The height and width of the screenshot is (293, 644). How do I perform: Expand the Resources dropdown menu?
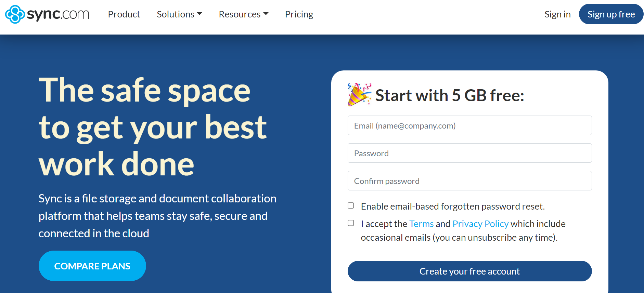click(244, 14)
